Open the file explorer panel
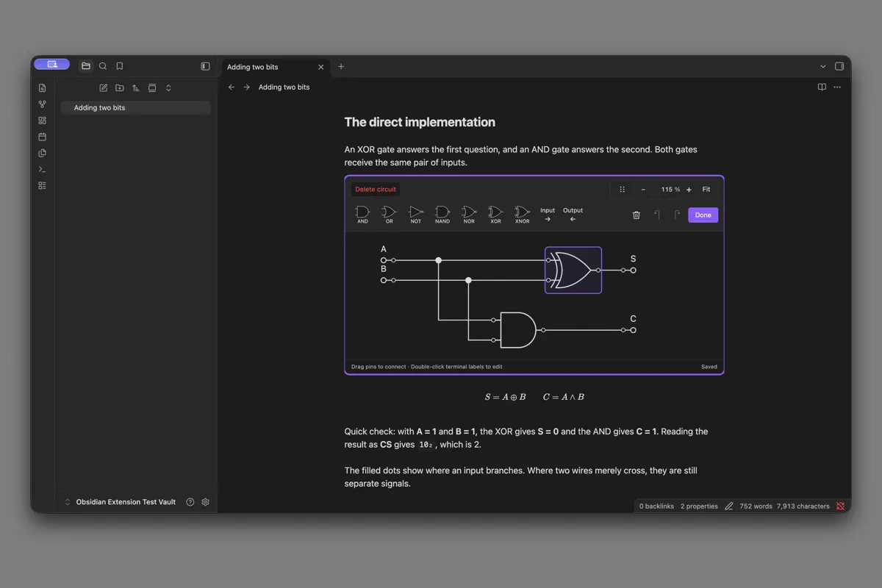 point(86,66)
